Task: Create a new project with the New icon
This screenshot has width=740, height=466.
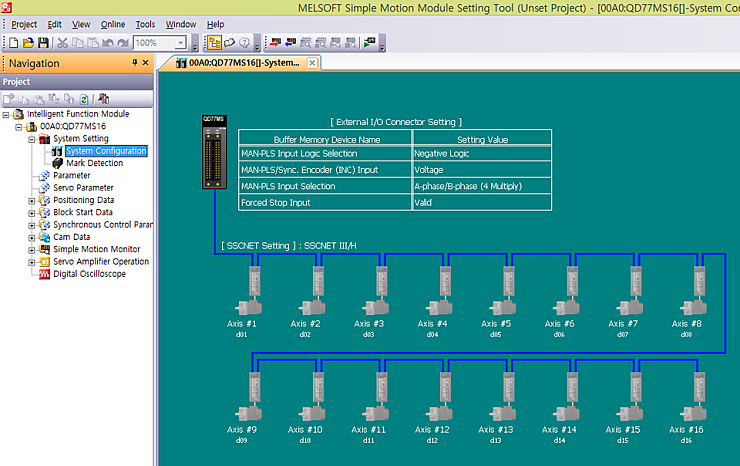Action: point(13,43)
